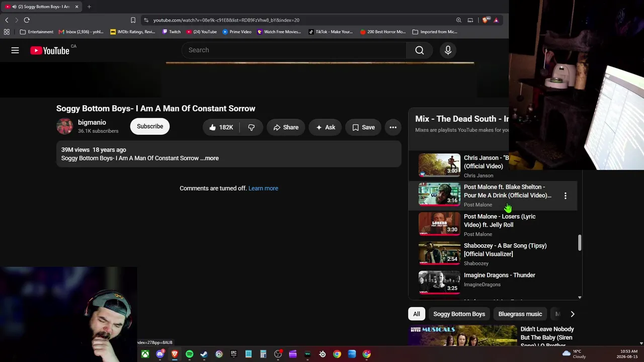Screen dimensions: 644x362
Task: Open TikTok bookmark
Action: pyautogui.click(x=331, y=32)
